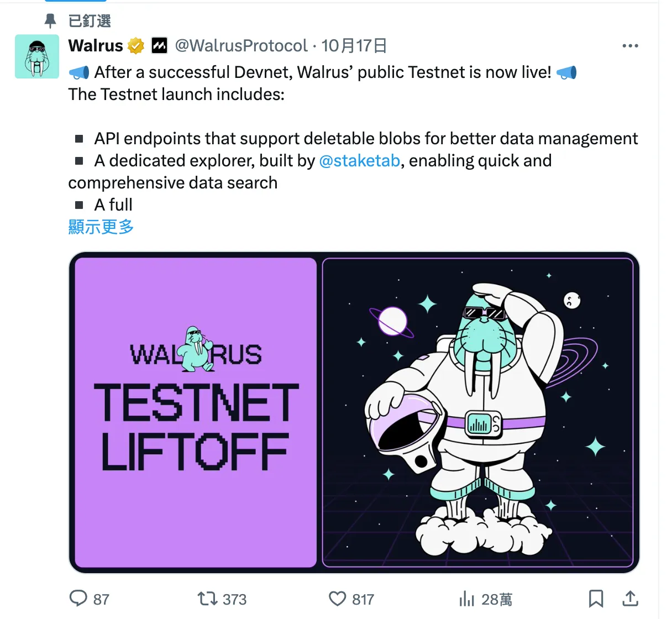Expand post with 顯示更多
Screen dimensions: 672x619
(x=101, y=227)
